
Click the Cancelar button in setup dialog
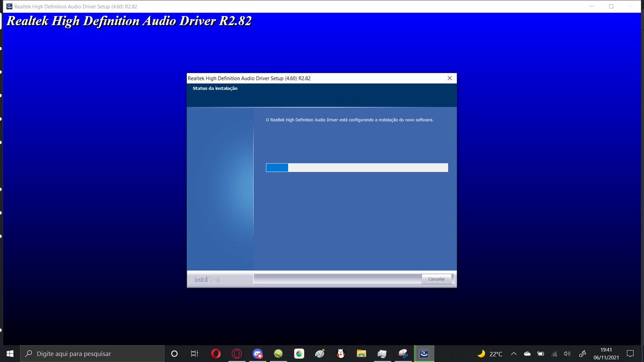tap(437, 279)
